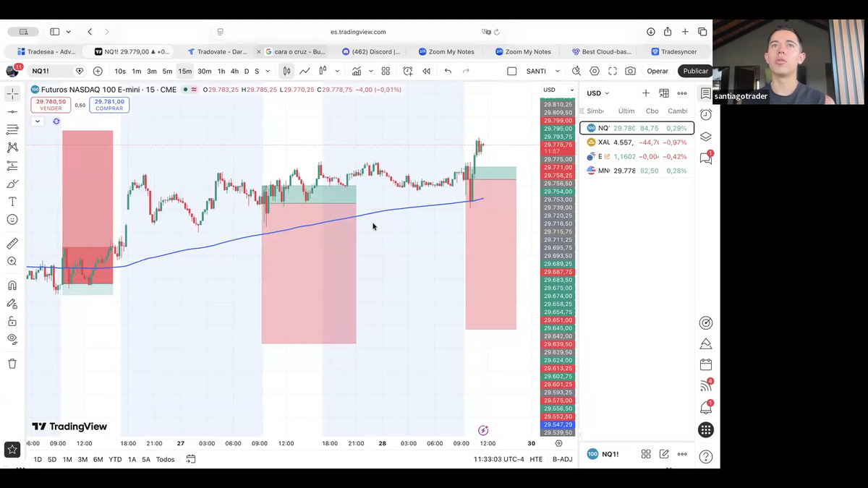Open the text annotation tool
The height and width of the screenshot is (488, 868).
[12, 202]
